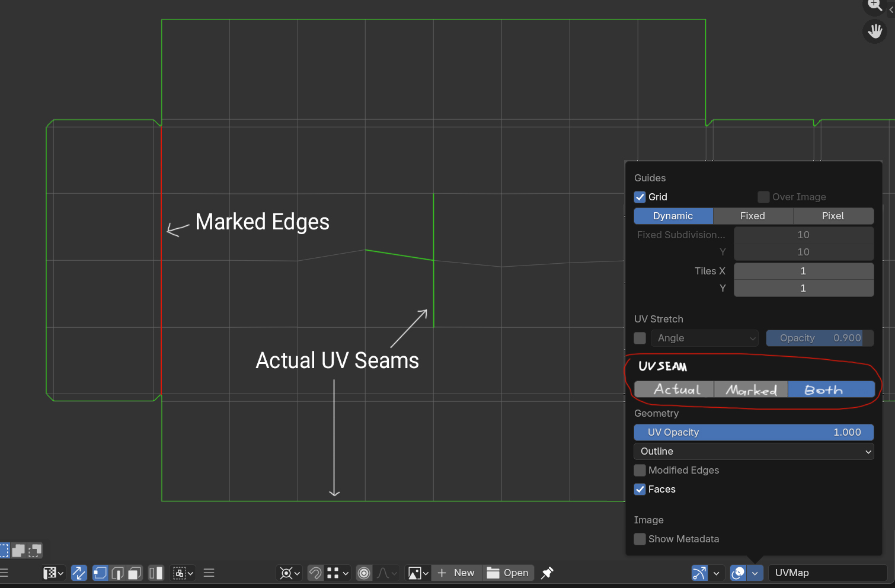Collapse the overlays popover dropdown arrow
This screenshot has width=895, height=588.
755,573
